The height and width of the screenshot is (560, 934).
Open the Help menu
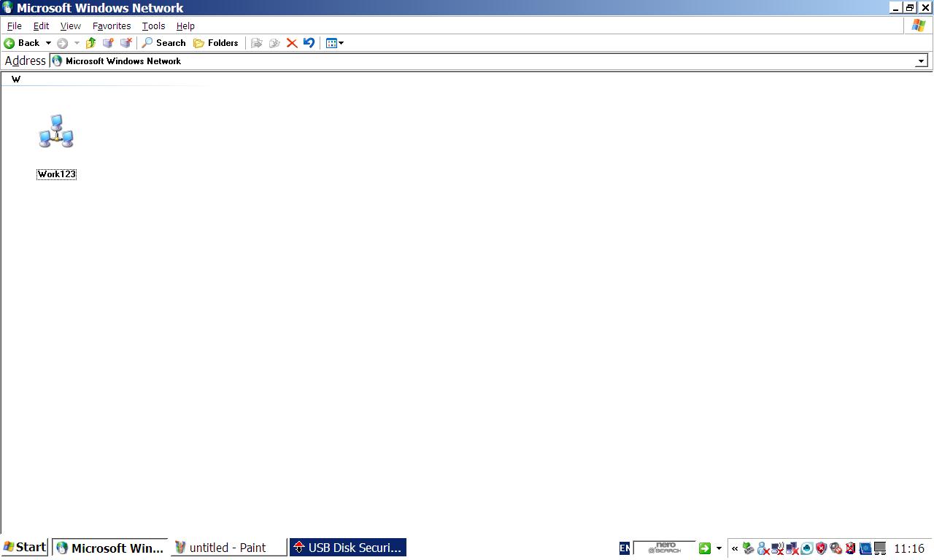[185, 26]
